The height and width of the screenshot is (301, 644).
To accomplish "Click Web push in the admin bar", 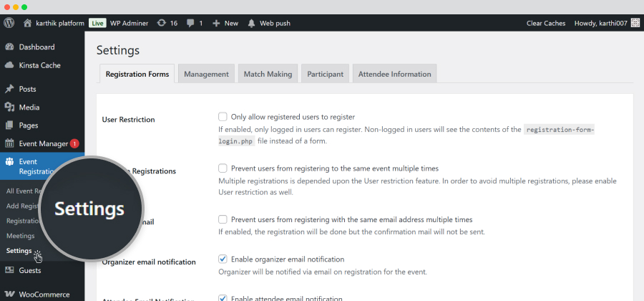I will point(275,24).
